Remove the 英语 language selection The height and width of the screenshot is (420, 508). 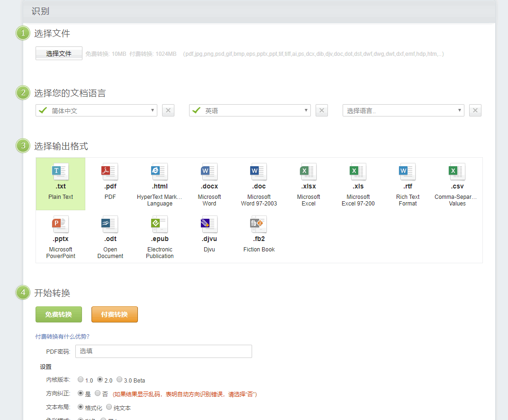[x=322, y=110]
